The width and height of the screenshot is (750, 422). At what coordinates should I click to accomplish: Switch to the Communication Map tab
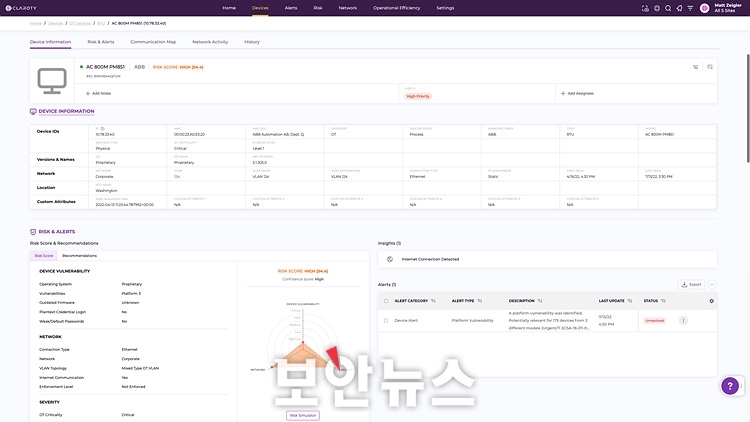(153, 42)
